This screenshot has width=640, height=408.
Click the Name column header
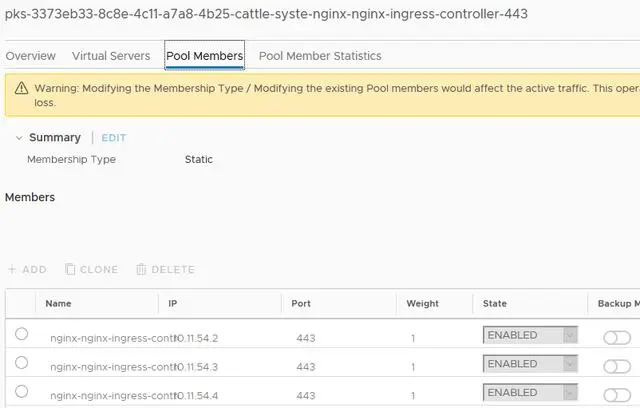[x=58, y=303]
